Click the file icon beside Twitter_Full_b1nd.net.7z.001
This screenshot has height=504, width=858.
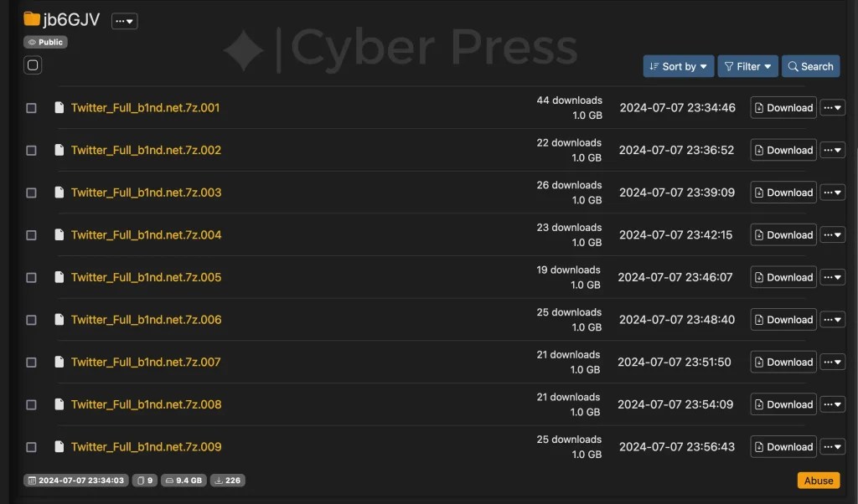[x=59, y=107]
